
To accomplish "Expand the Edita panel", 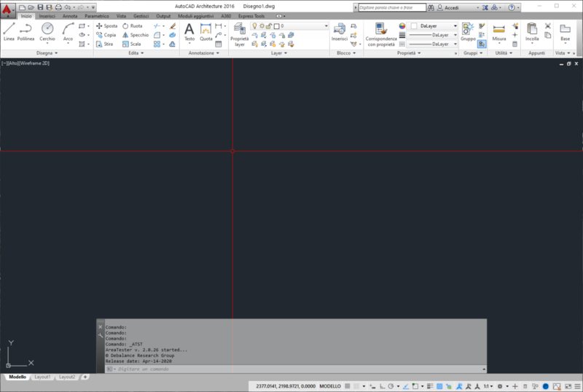I will 136,53.
